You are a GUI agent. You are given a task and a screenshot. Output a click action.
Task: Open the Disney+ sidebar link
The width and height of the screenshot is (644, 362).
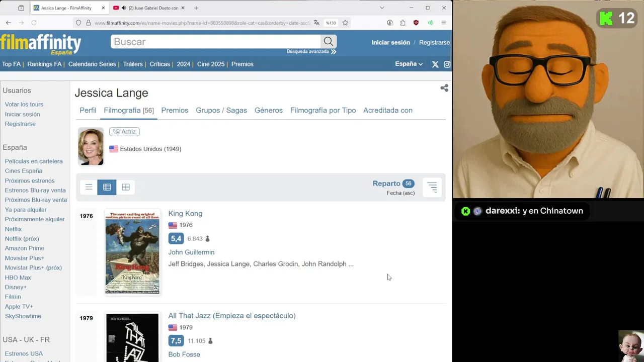point(16,287)
